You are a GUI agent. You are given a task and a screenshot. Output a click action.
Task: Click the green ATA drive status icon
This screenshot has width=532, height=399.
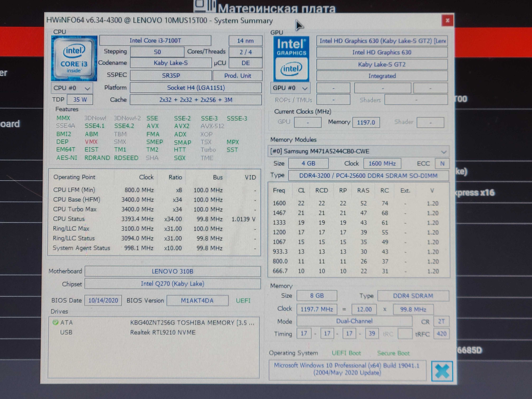(55, 322)
